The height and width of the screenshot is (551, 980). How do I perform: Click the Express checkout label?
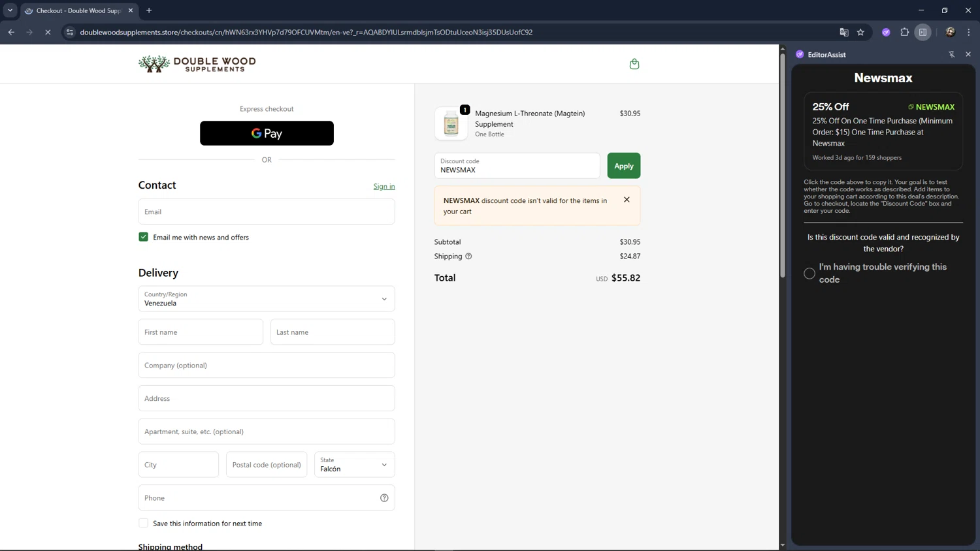click(267, 109)
